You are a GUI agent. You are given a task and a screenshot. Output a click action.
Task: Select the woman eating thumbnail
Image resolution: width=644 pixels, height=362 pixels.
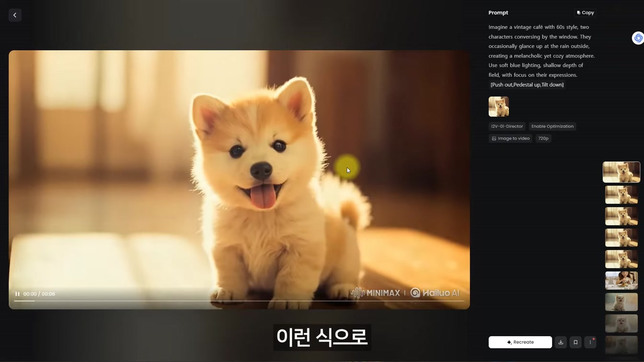pyautogui.click(x=621, y=281)
